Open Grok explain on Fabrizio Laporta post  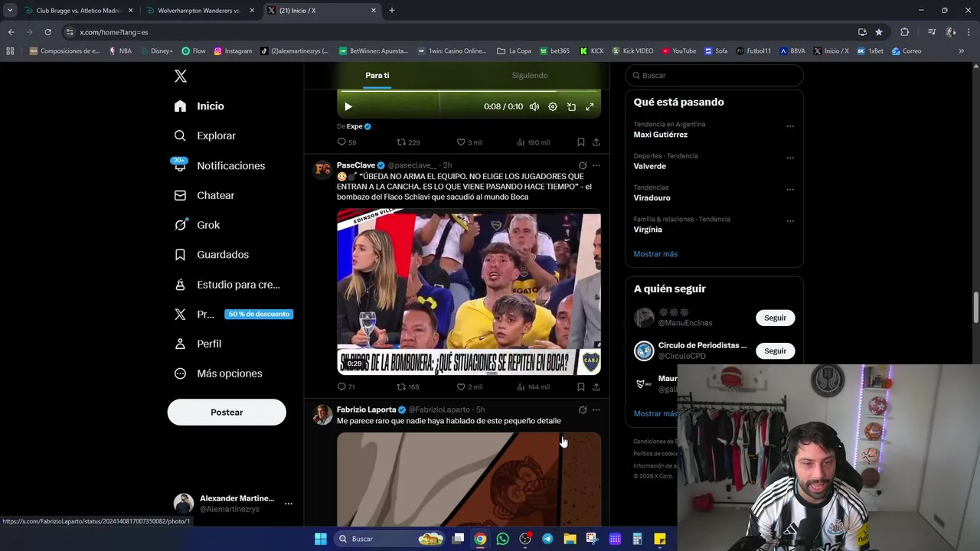coord(583,410)
